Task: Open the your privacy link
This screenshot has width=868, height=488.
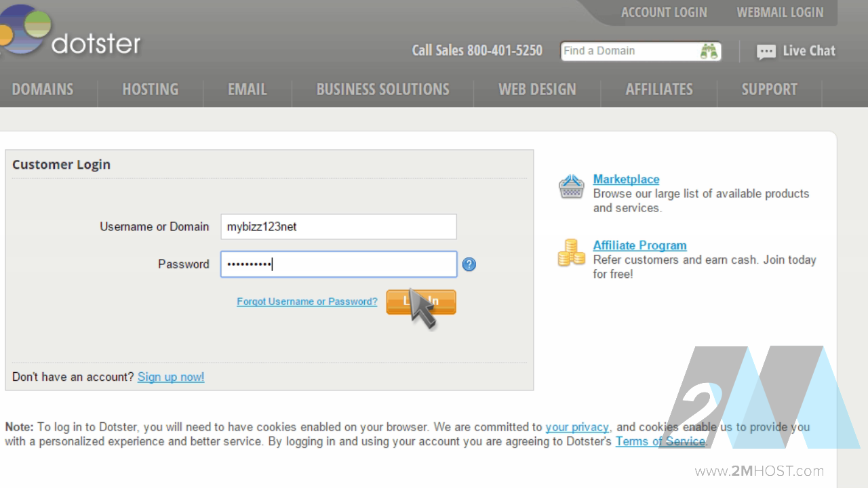Action: pos(577,427)
